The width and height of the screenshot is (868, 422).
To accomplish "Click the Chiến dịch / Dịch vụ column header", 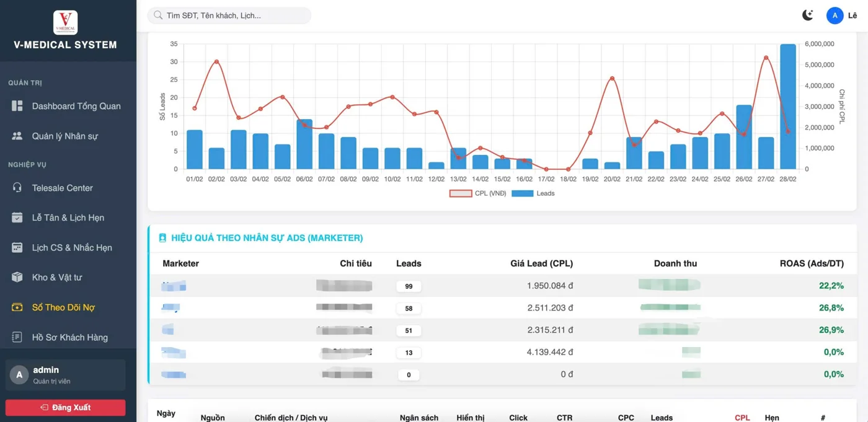I will click(291, 418).
